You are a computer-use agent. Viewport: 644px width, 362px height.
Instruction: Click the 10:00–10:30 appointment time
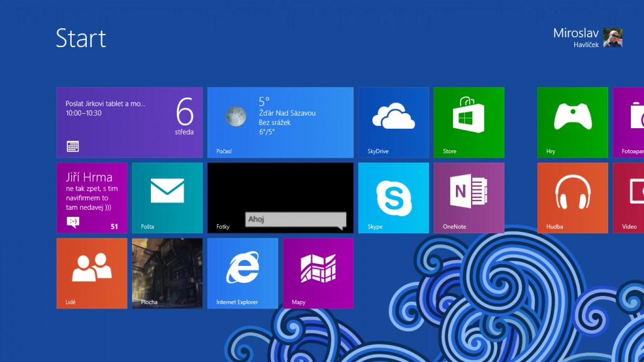click(84, 113)
